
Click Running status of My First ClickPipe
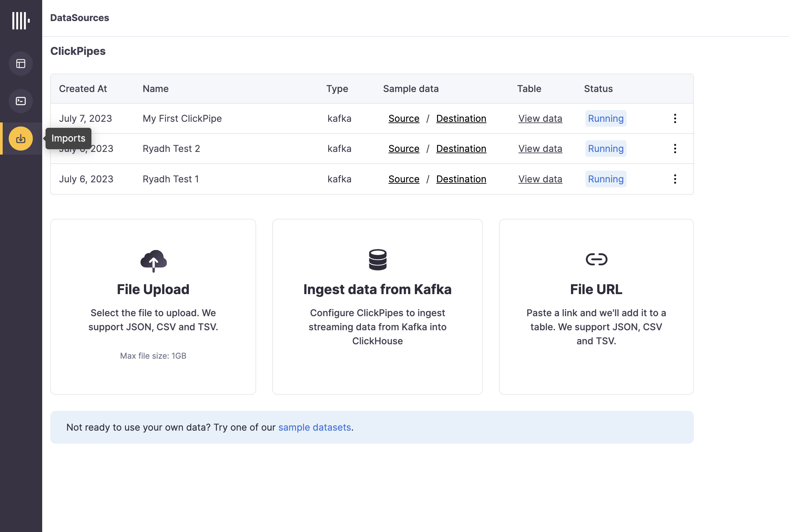pyautogui.click(x=606, y=118)
